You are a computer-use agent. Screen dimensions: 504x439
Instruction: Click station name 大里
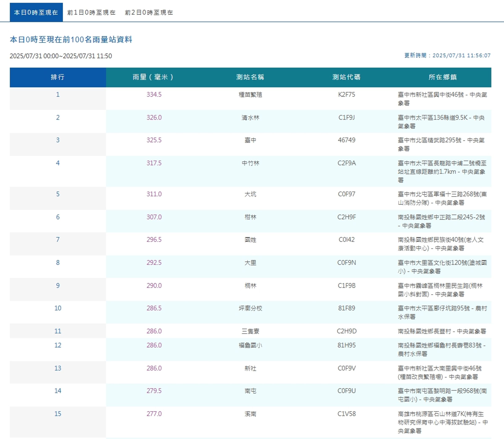250,263
